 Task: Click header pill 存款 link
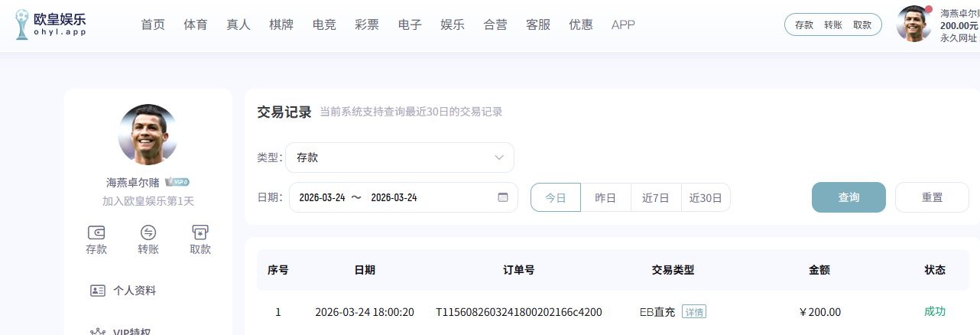804,24
